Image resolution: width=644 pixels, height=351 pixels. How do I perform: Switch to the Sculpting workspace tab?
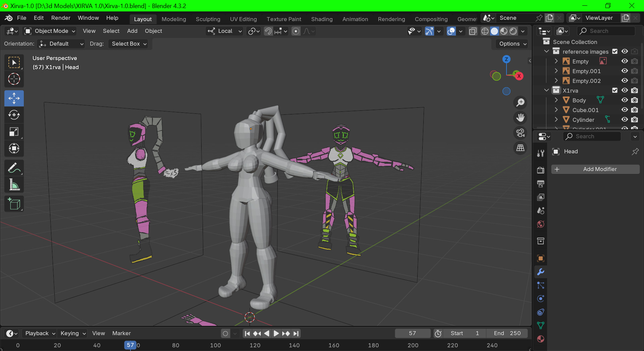[208, 19]
